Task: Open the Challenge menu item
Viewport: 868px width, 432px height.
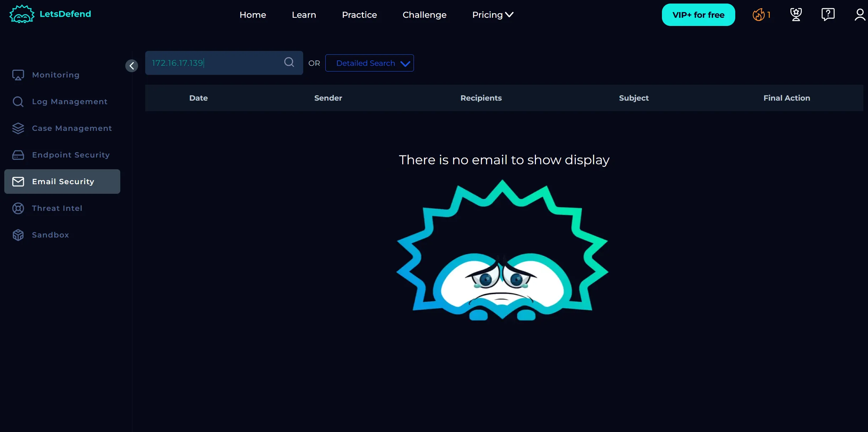Action: click(424, 15)
